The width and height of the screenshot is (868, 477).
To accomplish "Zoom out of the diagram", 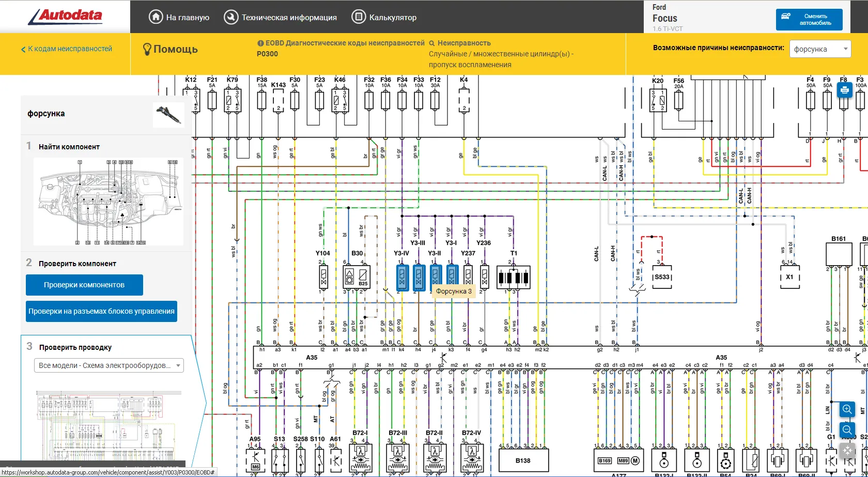I will (x=847, y=429).
